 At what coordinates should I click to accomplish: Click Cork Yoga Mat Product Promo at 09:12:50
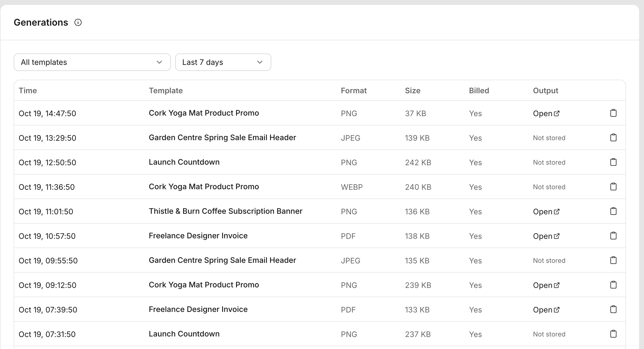(204, 285)
